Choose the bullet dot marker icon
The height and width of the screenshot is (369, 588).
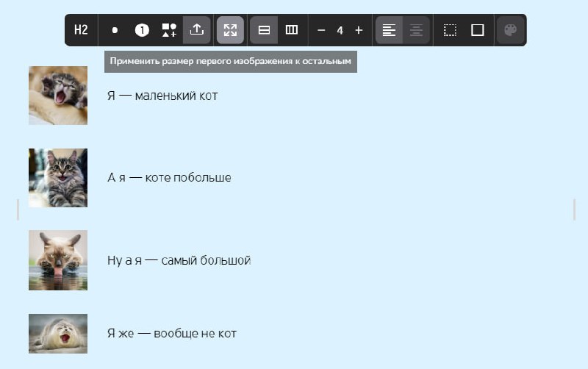pyautogui.click(x=115, y=30)
